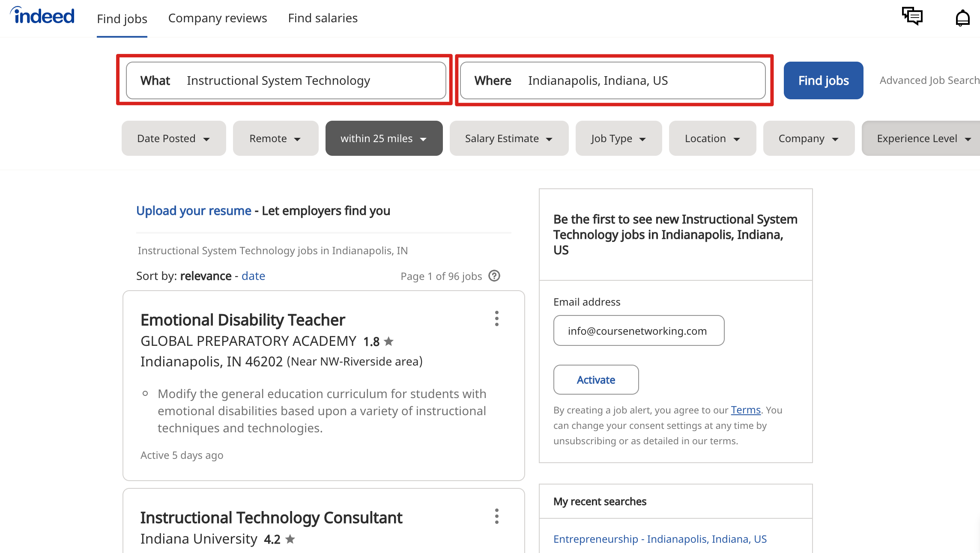Click the Upload your resume link
980x553 pixels.
pyautogui.click(x=194, y=211)
